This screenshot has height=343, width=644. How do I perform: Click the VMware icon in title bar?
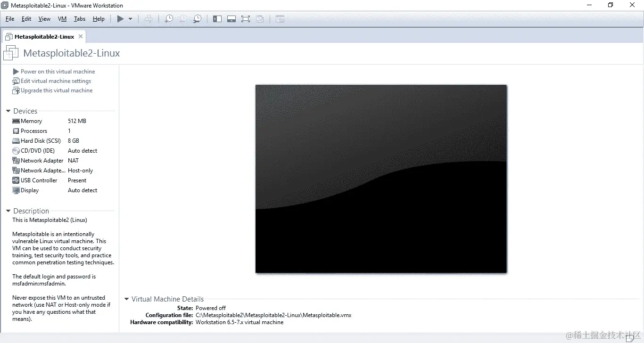click(5, 6)
